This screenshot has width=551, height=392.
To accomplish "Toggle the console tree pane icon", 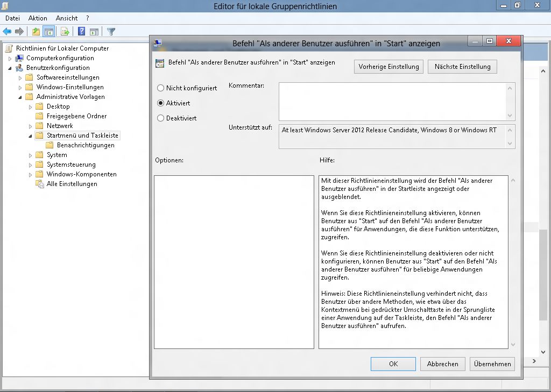I will click(x=49, y=32).
